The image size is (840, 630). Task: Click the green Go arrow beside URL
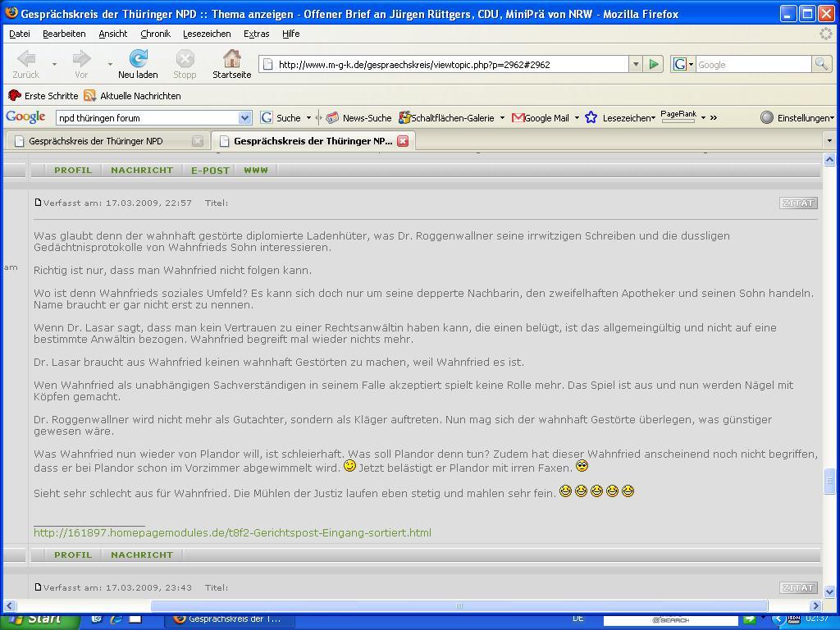click(x=654, y=64)
